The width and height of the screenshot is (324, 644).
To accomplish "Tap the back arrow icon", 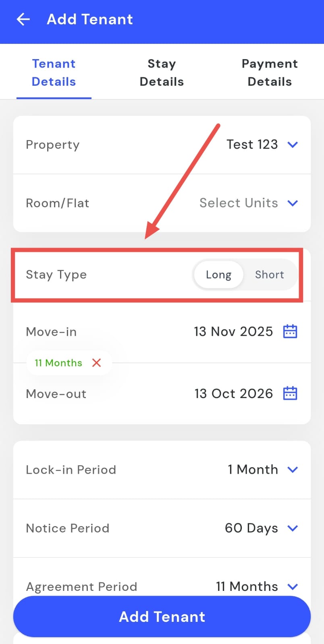I will click(x=23, y=19).
